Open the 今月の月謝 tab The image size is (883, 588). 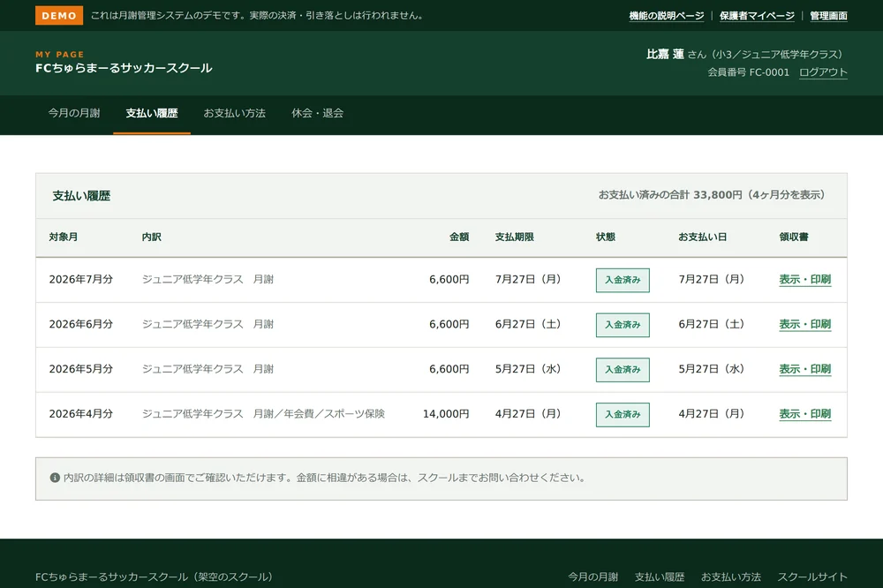pyautogui.click(x=74, y=113)
